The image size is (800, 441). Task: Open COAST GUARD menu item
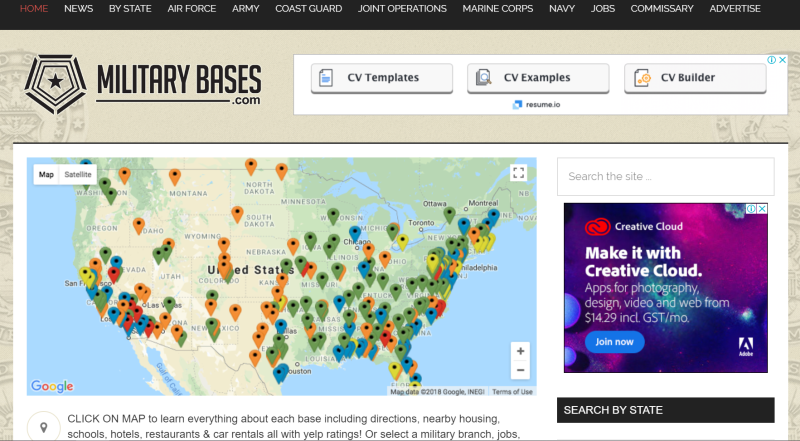tap(309, 9)
